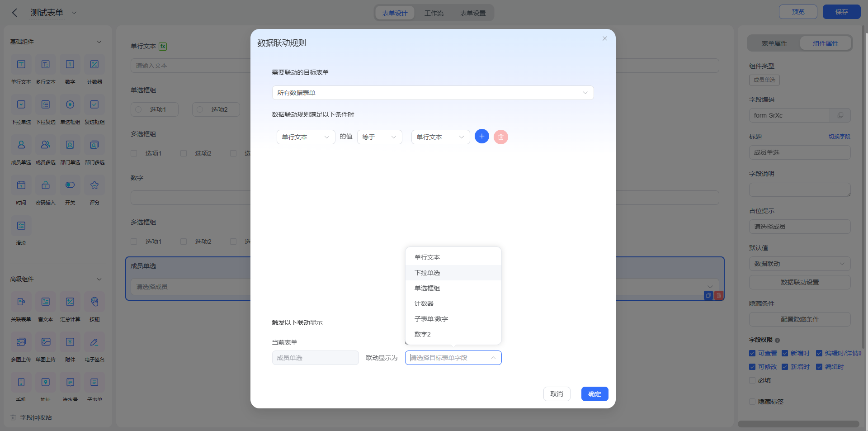
Task: Choose the 部门单选 component icon
Action: tap(70, 145)
